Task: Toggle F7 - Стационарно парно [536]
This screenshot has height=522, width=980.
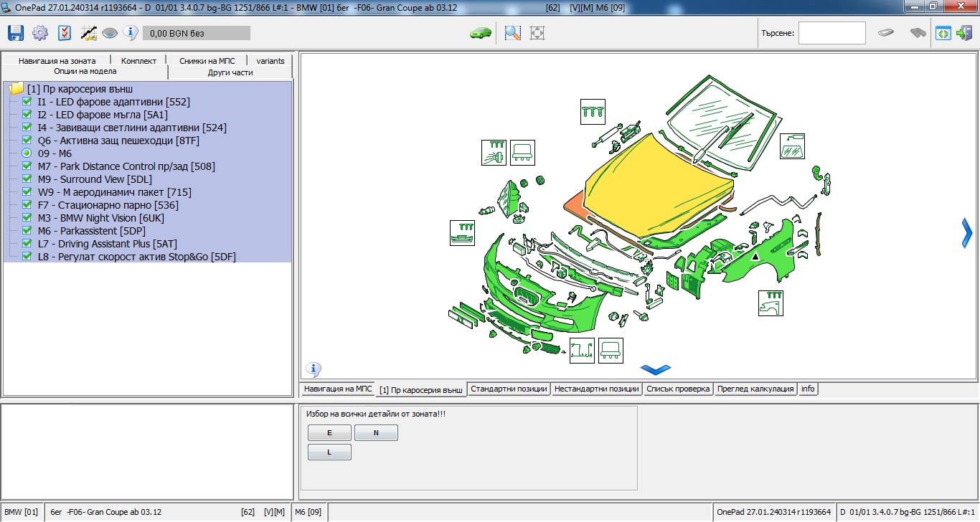Action: click(x=27, y=205)
